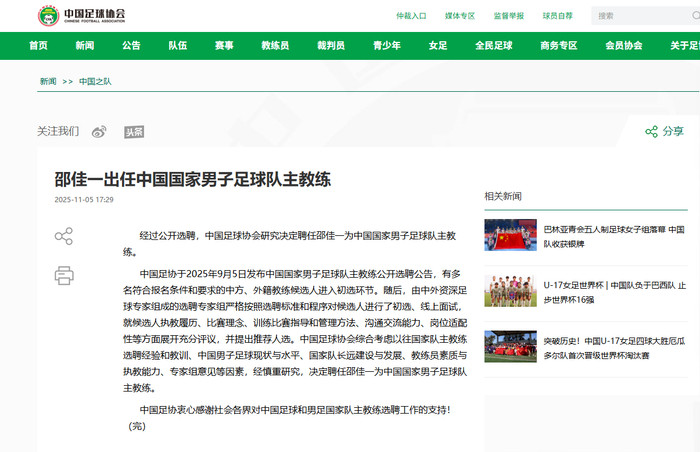700x452 pixels.
Task: Click the Chinese Football Association logo
Action: pos(82,16)
